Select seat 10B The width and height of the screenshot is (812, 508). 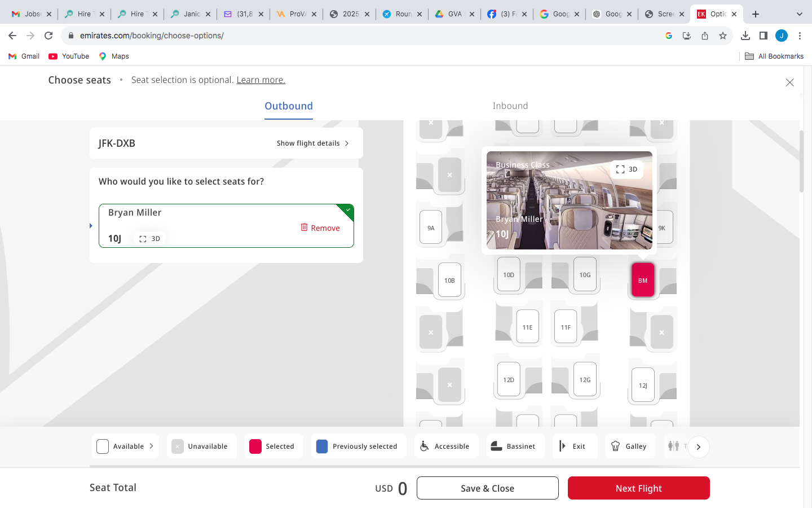[449, 280]
